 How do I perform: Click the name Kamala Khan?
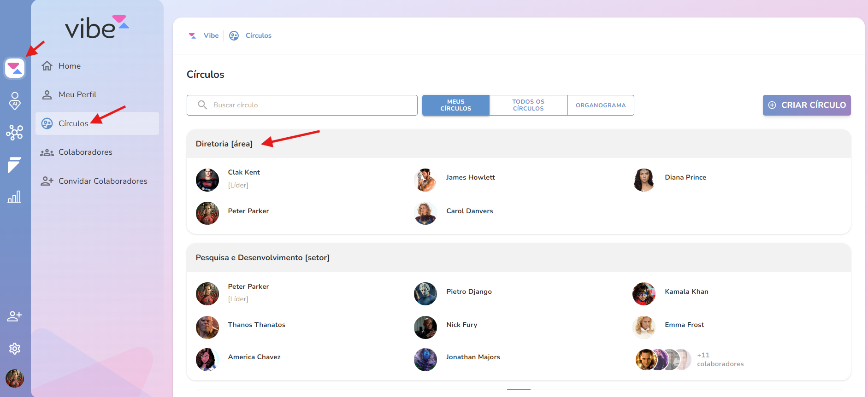click(x=686, y=292)
